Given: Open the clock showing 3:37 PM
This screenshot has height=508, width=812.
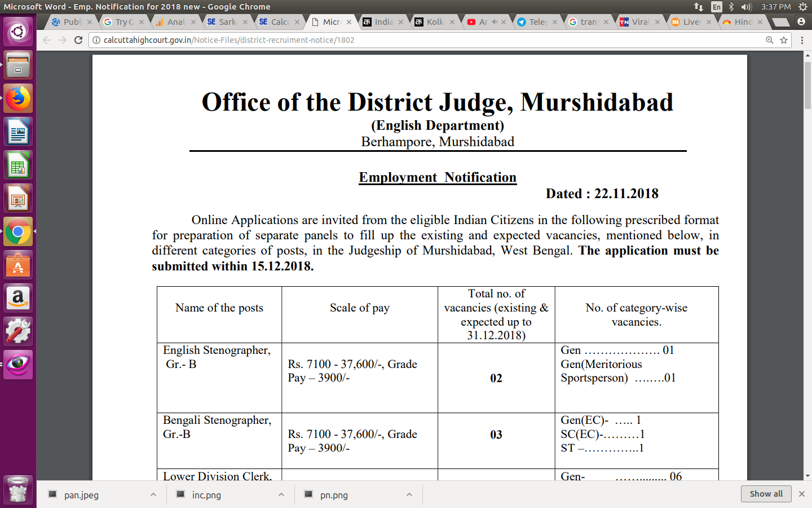Looking at the screenshot, I should tap(776, 7).
